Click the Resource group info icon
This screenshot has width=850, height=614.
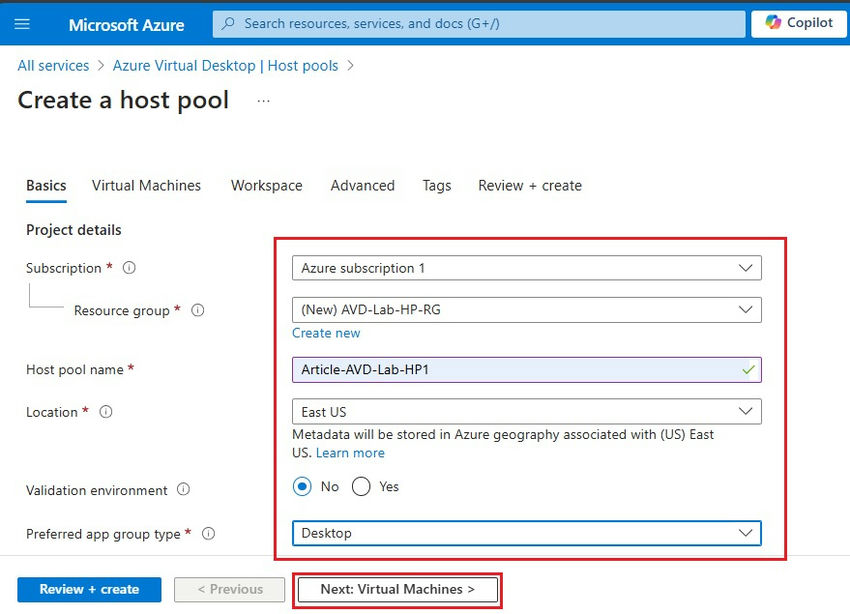197,311
